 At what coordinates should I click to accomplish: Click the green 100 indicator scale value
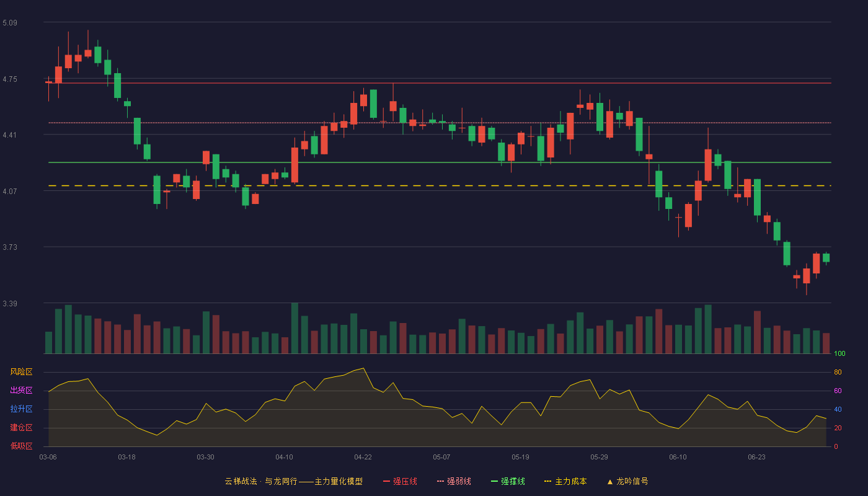coord(839,354)
